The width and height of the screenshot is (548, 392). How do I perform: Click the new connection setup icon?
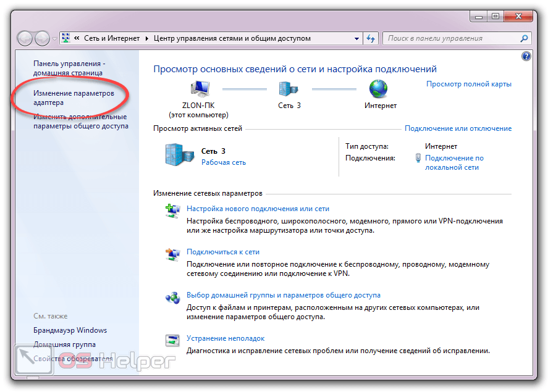click(172, 211)
